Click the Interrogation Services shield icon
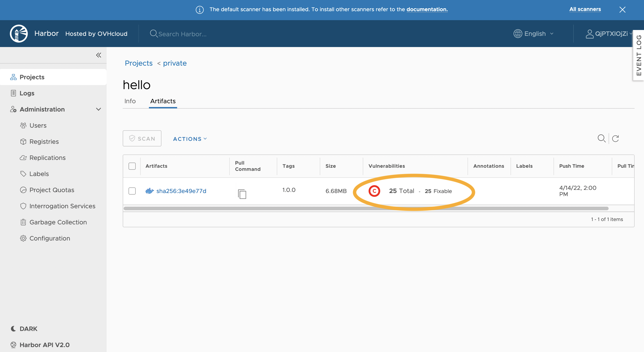Screen dimensions: 644x352 23,206
